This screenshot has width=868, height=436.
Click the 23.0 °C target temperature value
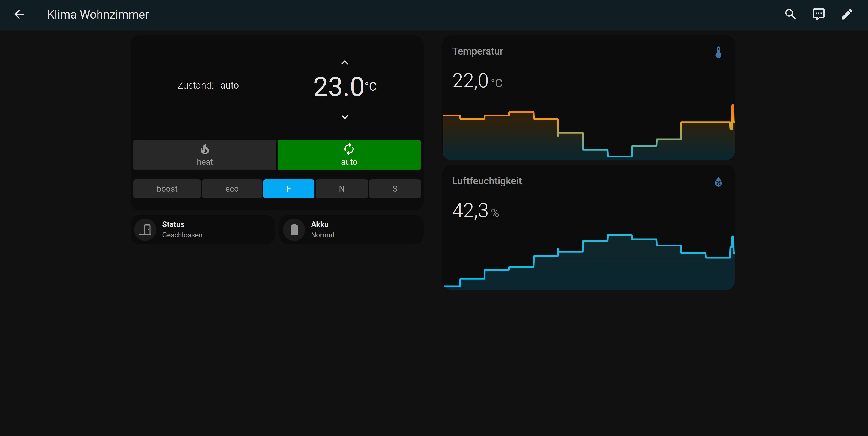coord(345,87)
